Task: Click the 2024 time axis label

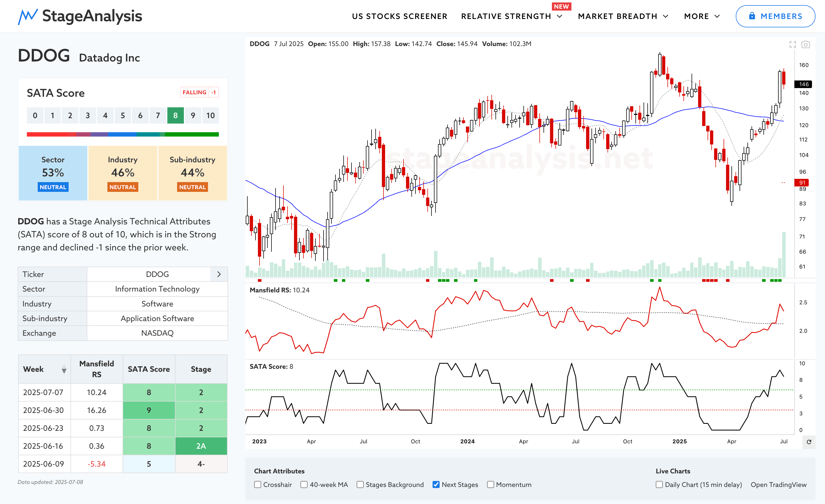Action: pyautogui.click(x=467, y=441)
